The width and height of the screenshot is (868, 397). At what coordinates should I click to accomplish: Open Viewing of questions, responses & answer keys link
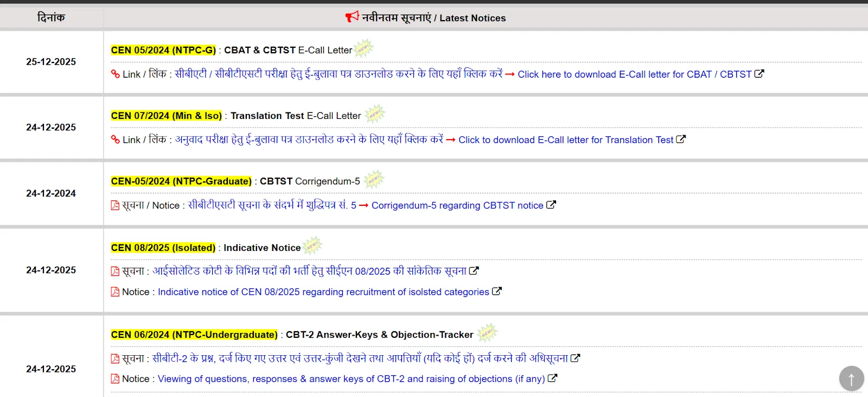[x=351, y=379]
